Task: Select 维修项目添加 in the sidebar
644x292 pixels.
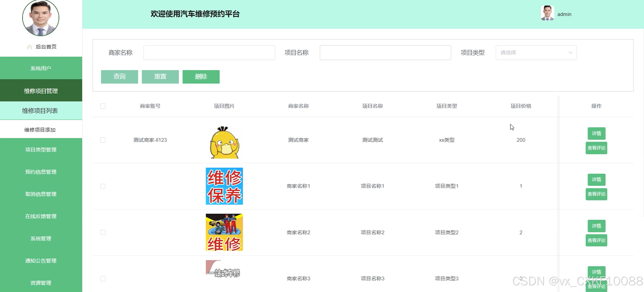Action: point(40,130)
